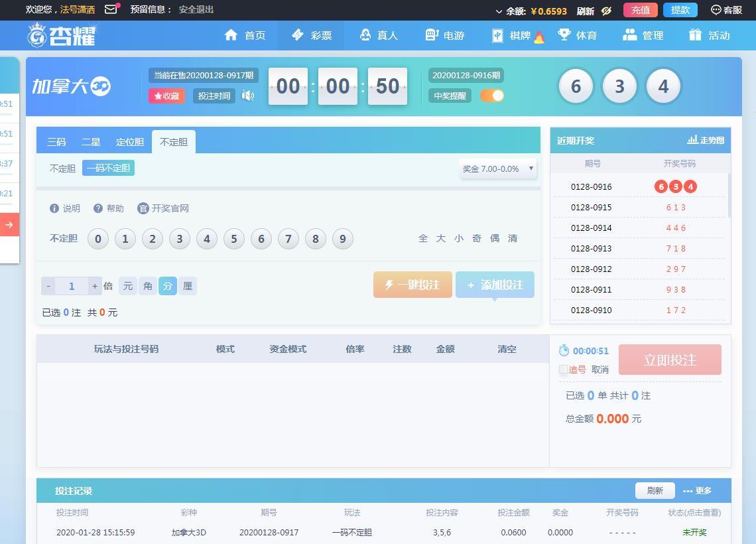This screenshot has height=544, width=756.
Task: Click 刷新 to refresh balance
Action: 586,11
